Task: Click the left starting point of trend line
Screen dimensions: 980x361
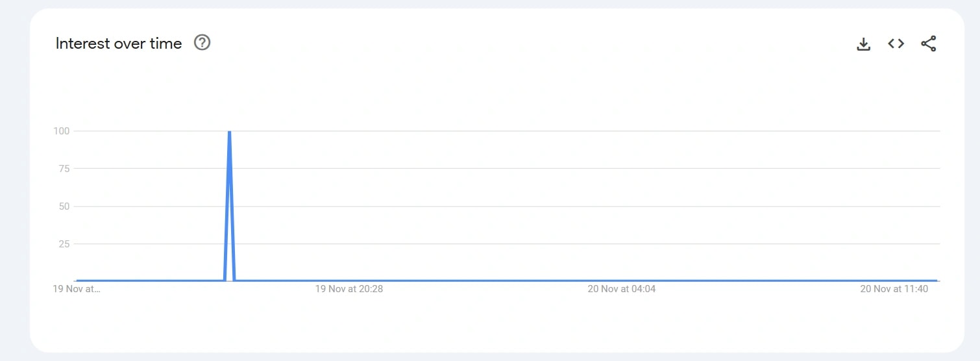Action: (77, 280)
